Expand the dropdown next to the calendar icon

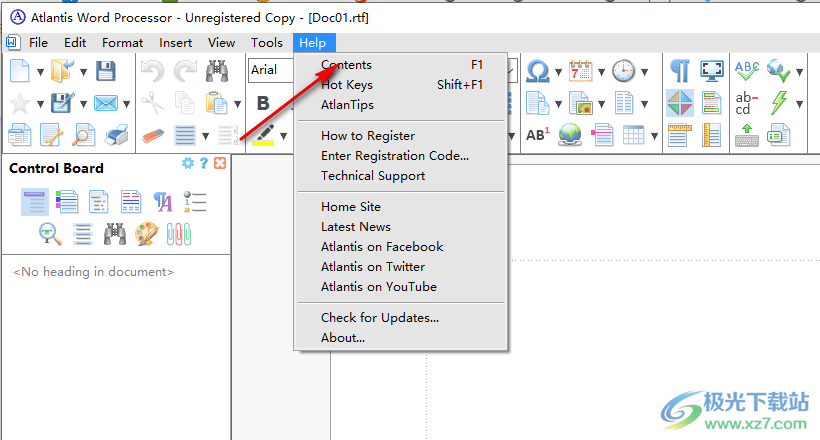pyautogui.click(x=600, y=72)
